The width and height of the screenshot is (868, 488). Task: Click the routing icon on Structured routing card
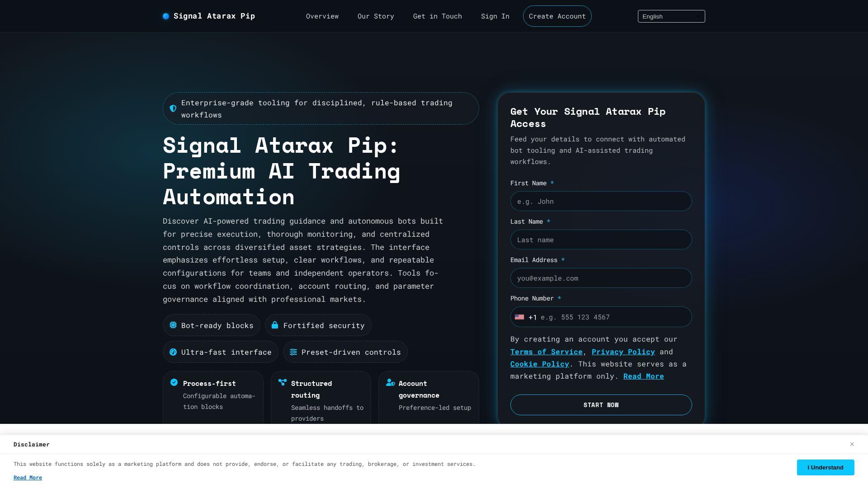point(283,382)
